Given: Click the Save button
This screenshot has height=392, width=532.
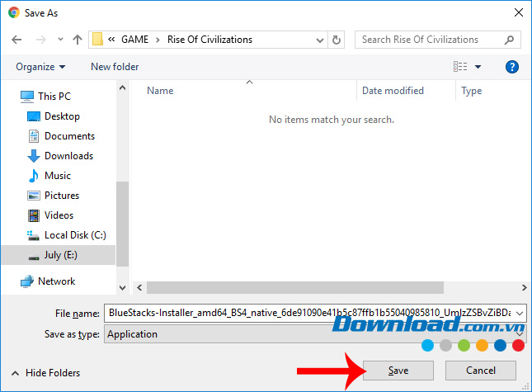Looking at the screenshot, I should (x=398, y=371).
